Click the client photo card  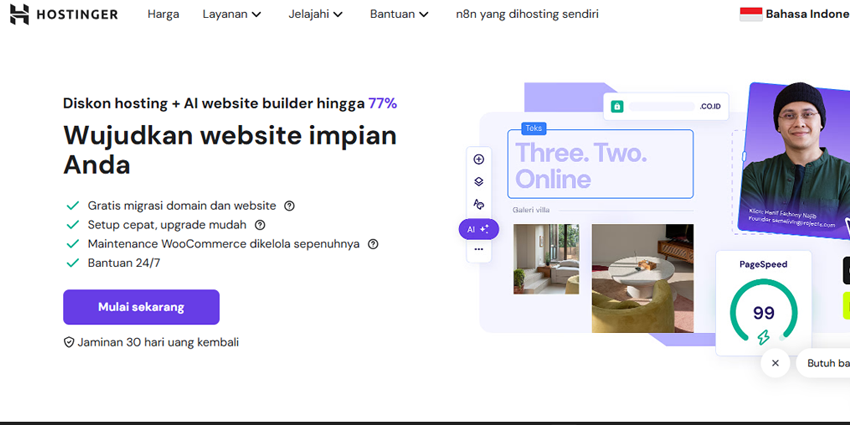(795, 160)
